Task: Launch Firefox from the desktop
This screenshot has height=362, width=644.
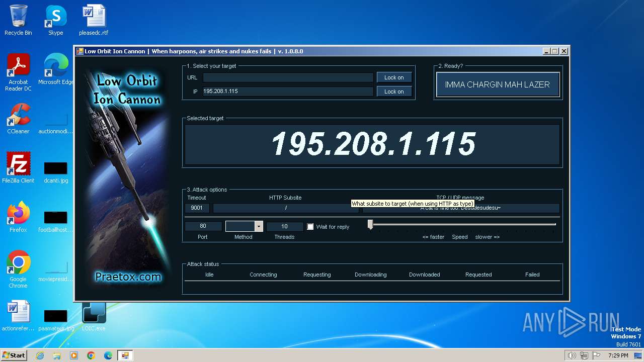Action: pyautogui.click(x=18, y=217)
